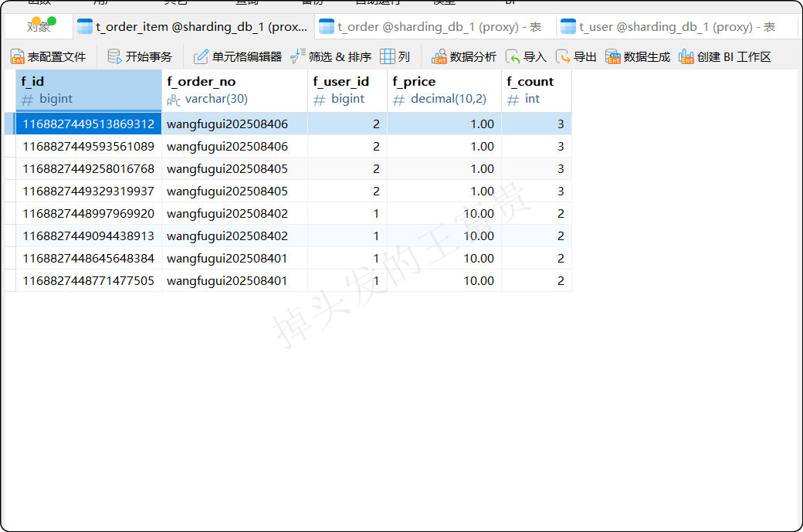
Task: Click wangfugui202508402 in row 1168827448997969920
Action: pyautogui.click(x=235, y=214)
